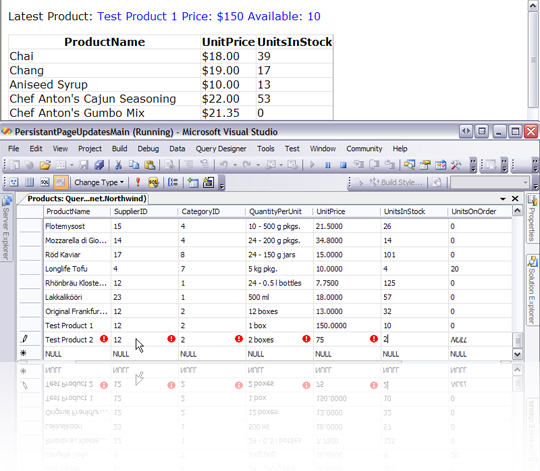Open the Change Type dropdown
The image size is (540, 471).
pyautogui.click(x=99, y=182)
